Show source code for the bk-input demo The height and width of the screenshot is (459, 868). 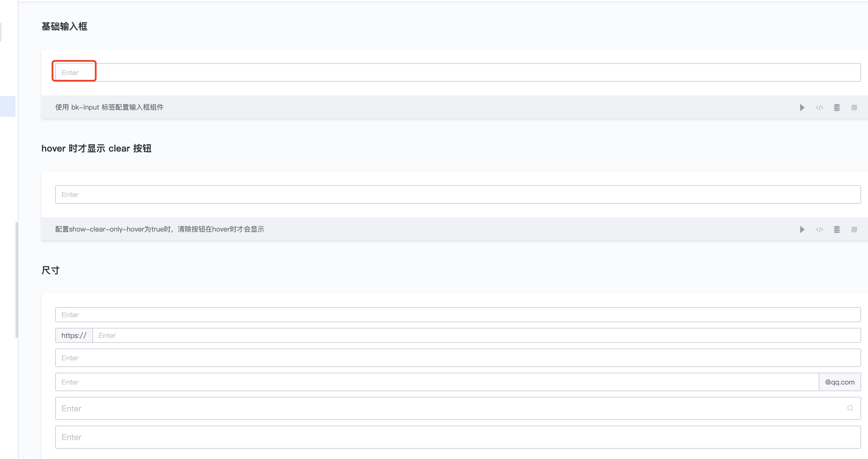(x=819, y=108)
